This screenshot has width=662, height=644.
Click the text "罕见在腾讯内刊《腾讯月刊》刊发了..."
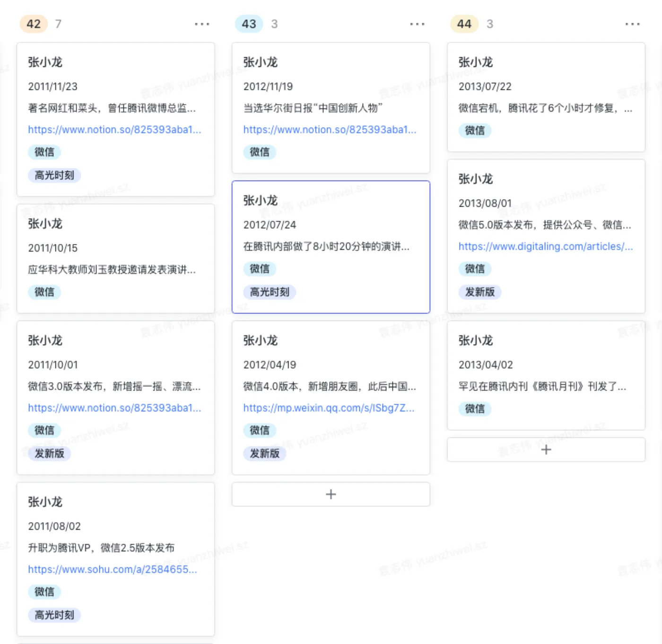point(542,387)
